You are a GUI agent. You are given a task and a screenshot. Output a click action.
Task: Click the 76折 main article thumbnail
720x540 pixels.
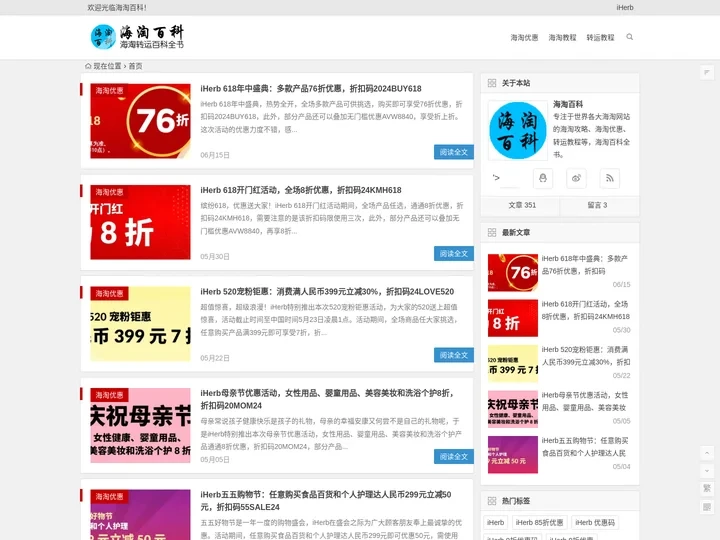141,121
